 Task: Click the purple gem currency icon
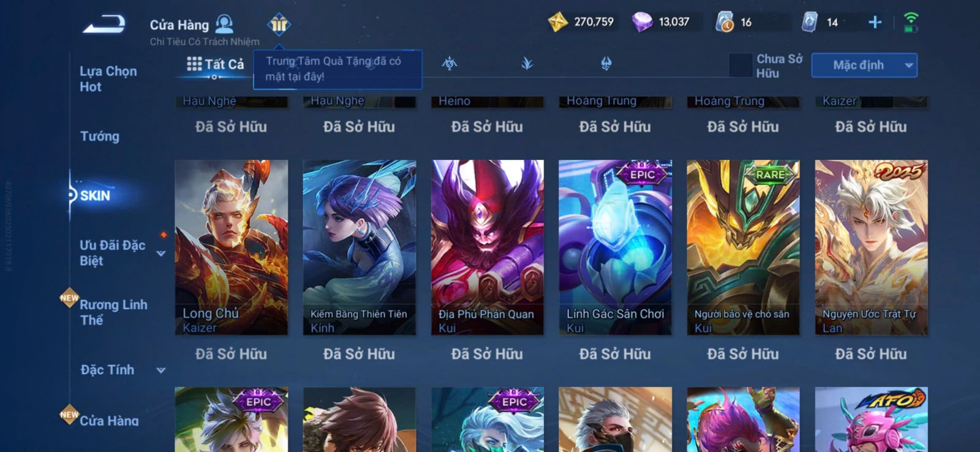coord(642,23)
